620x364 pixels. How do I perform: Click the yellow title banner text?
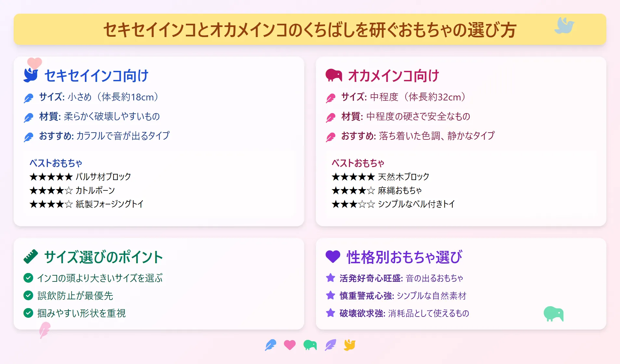(310, 30)
